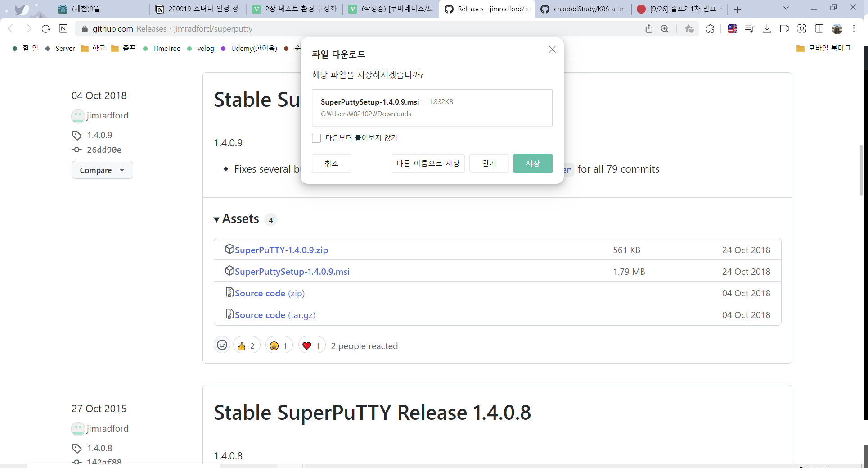Click the 26dd90e commit icon
This screenshot has width=868, height=468.
77,150
